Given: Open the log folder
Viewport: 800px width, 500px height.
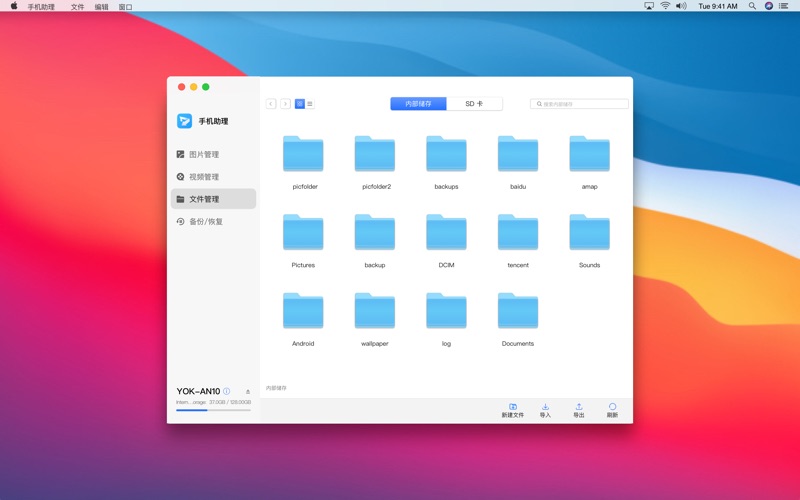Looking at the screenshot, I should [446, 310].
